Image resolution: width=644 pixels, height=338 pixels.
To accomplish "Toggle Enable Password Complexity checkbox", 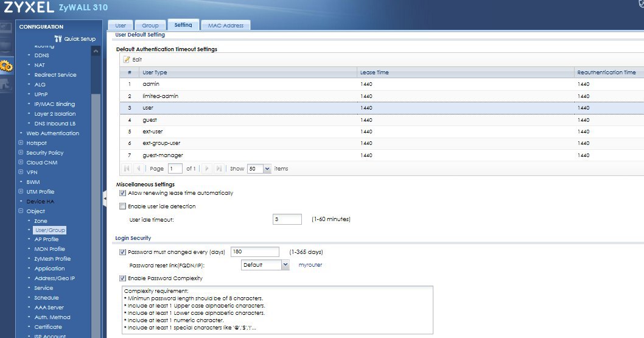I will coord(123,278).
